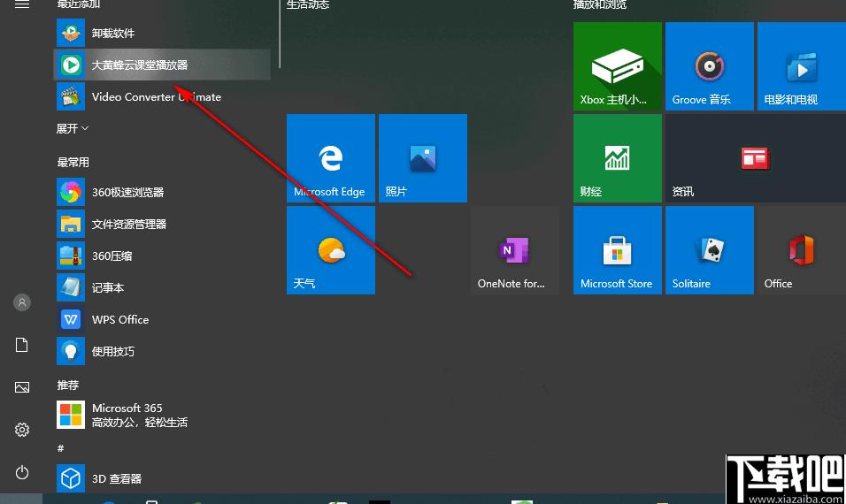Open 360压缩

pyautogui.click(x=162, y=256)
